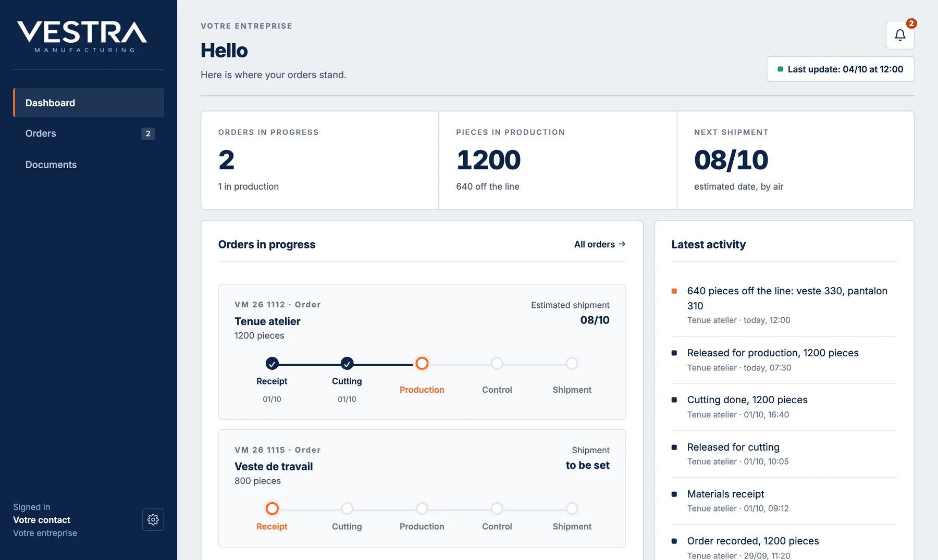Click 'Hello' page heading
Screen dimensions: 938x560
pyautogui.click(x=224, y=51)
